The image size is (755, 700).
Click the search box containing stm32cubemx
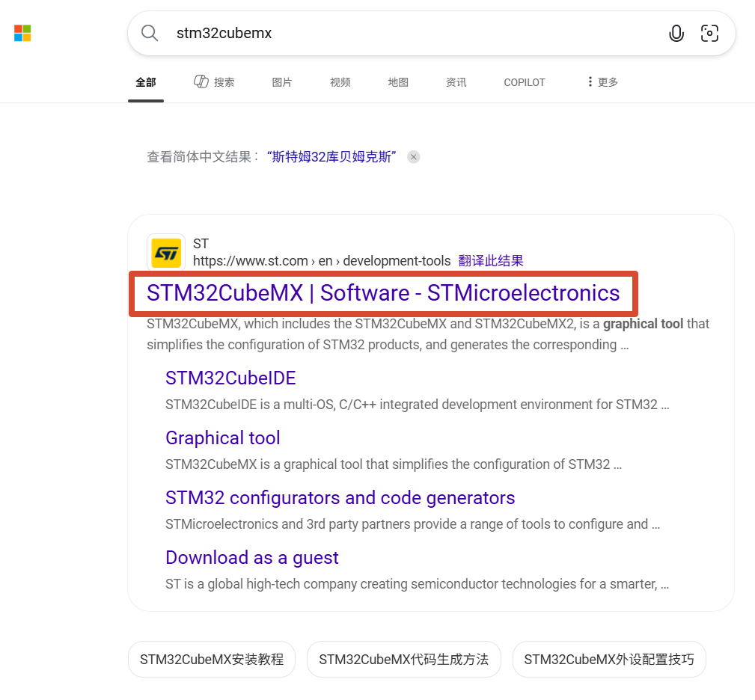click(x=431, y=33)
